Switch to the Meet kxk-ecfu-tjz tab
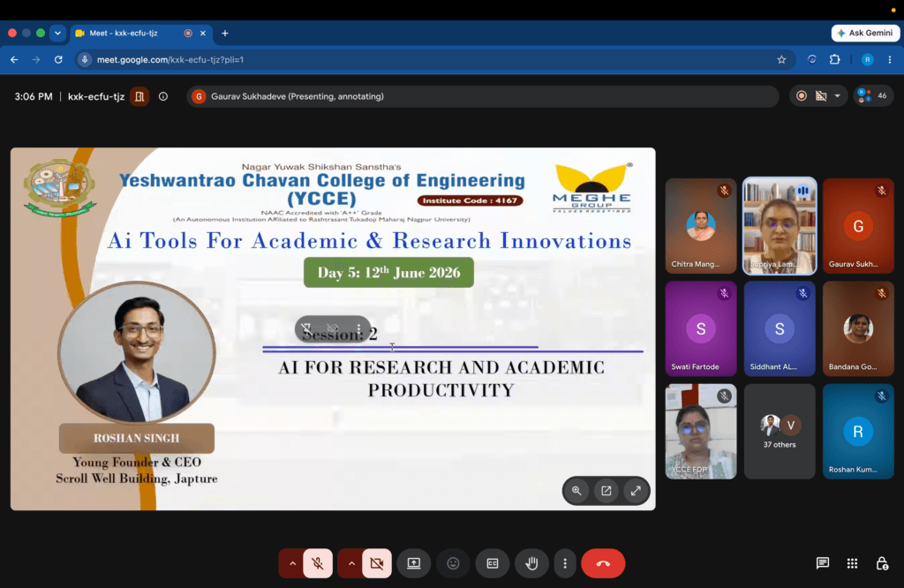Viewport: 904px width, 588px height. [141, 33]
